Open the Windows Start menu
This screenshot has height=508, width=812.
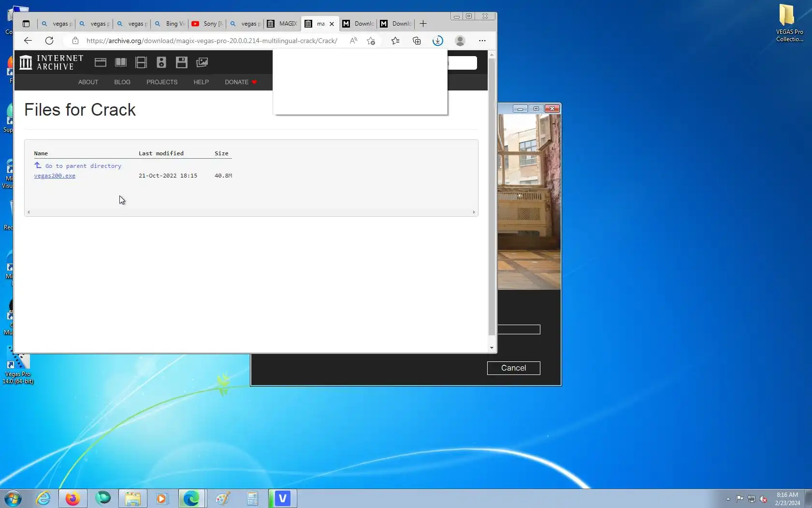13,498
